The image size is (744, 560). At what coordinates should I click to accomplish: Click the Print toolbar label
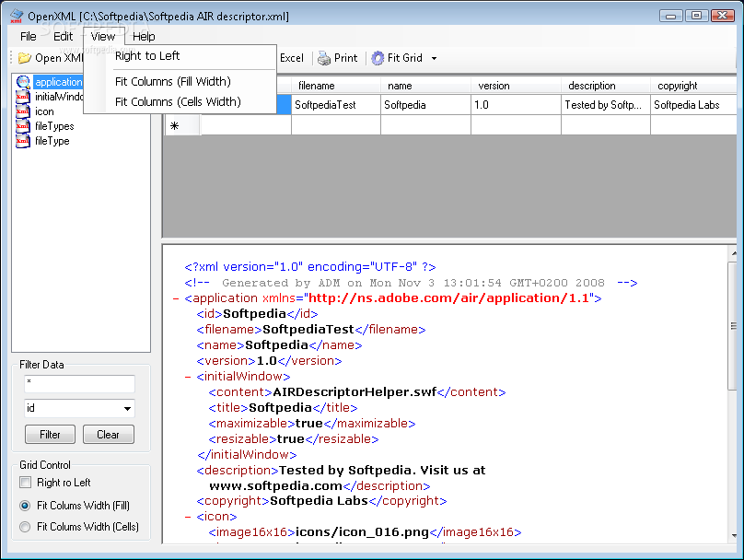pos(346,58)
